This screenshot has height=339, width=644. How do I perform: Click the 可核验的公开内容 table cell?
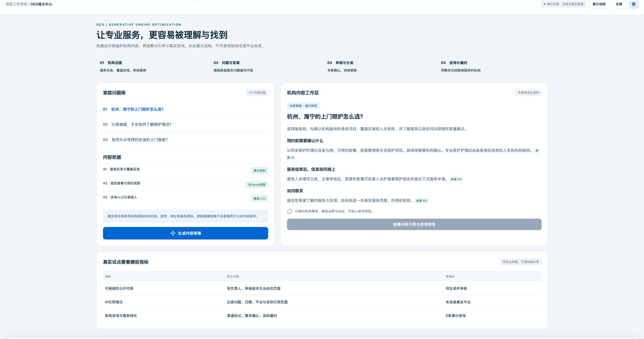164,288
